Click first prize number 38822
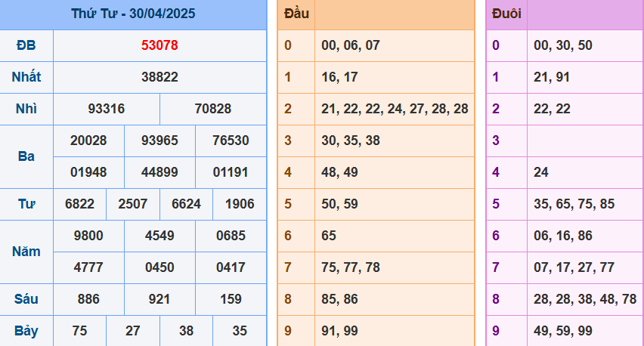Viewport: 644px width, 346px height. [x=159, y=77]
